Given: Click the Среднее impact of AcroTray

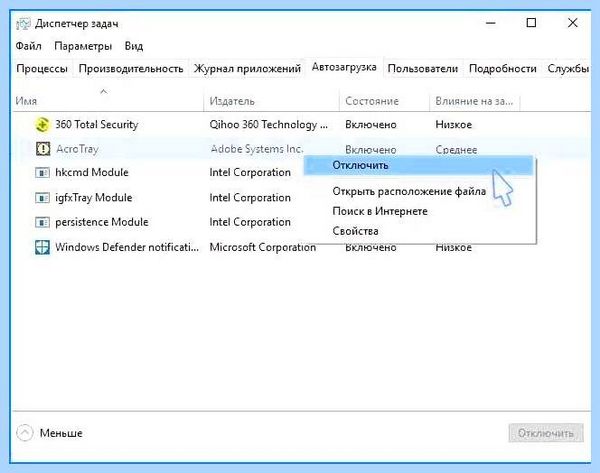Looking at the screenshot, I should (x=456, y=150).
